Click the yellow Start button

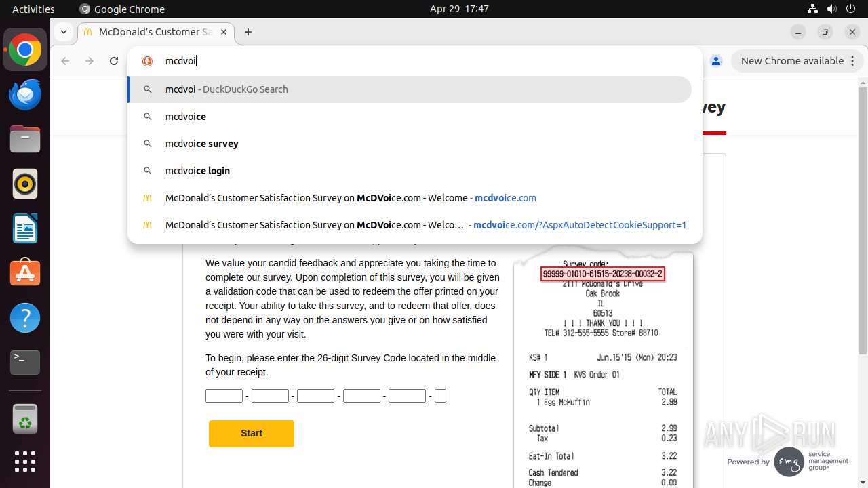pos(252,433)
